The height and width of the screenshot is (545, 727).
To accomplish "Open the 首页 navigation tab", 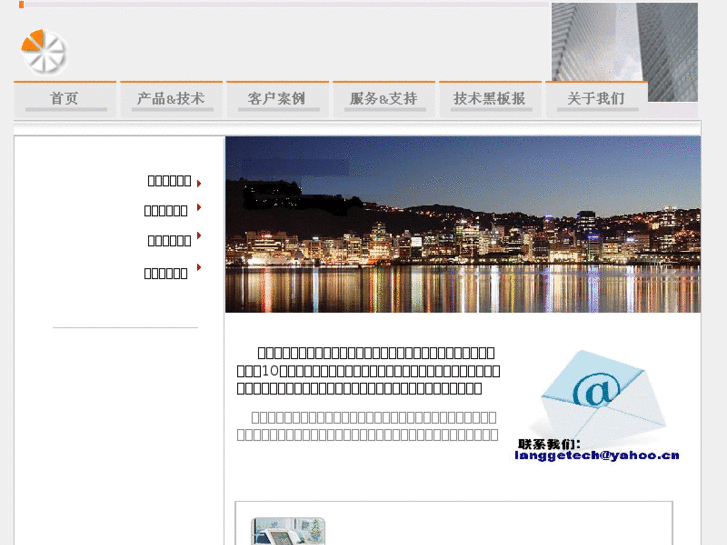I will click(65, 99).
